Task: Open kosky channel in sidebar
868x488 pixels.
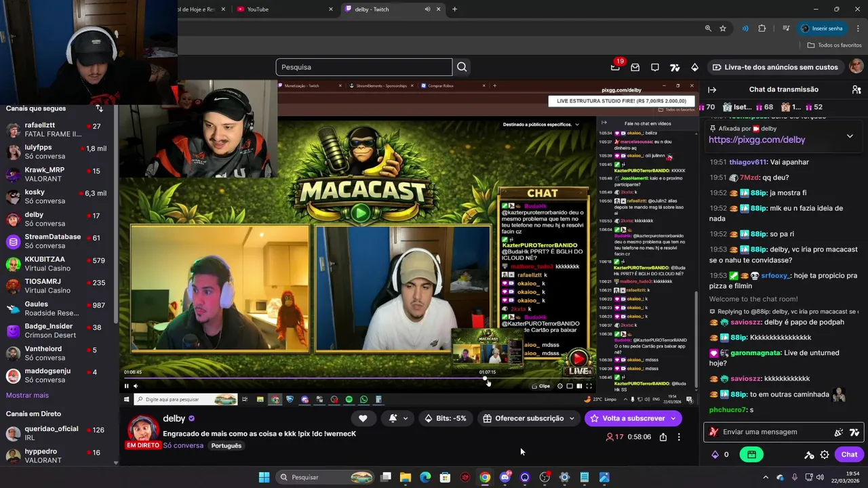Action: [57, 197]
